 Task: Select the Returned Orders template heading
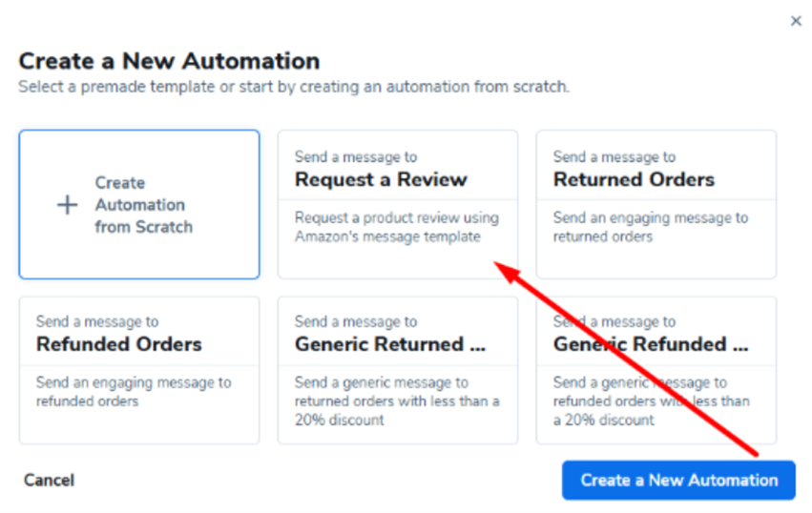(634, 179)
